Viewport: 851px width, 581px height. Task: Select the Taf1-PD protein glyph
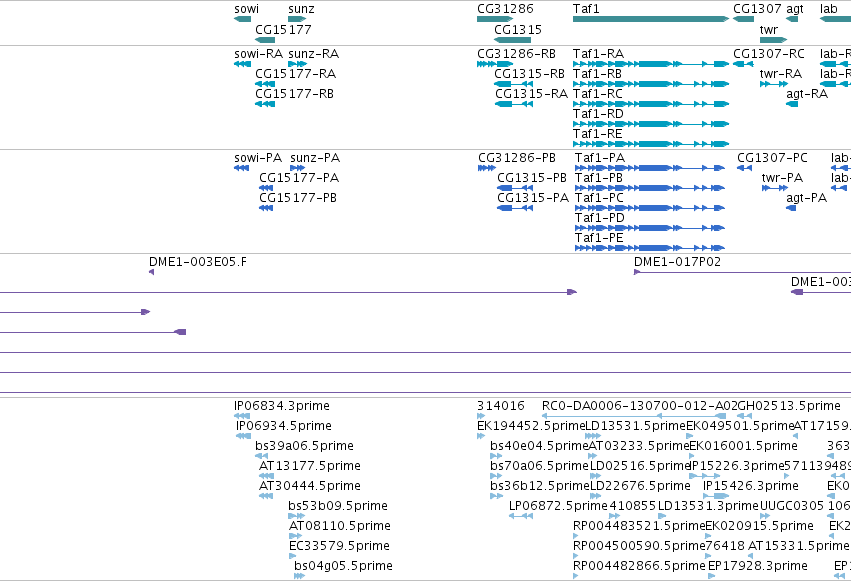(x=650, y=228)
